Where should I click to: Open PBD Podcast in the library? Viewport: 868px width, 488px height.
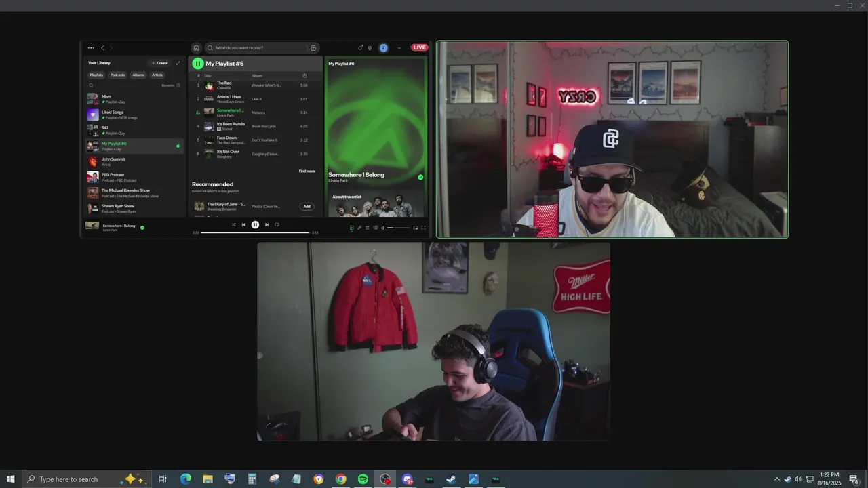click(134, 177)
